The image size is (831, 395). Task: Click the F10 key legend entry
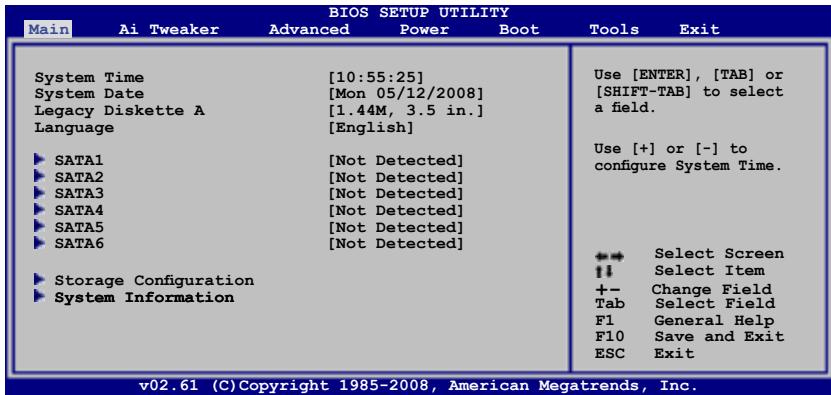610,337
